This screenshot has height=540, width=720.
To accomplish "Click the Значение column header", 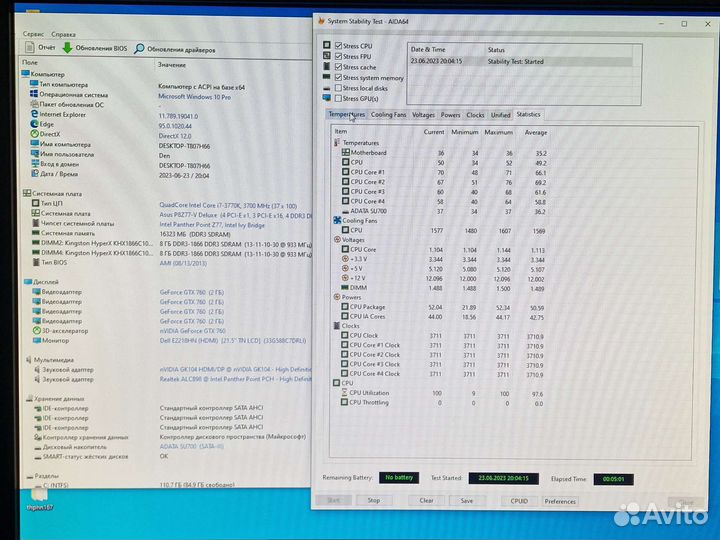I will click(171, 64).
